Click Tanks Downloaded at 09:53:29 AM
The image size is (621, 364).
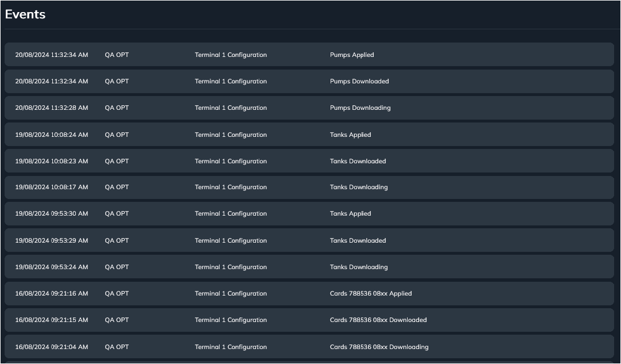coord(358,240)
